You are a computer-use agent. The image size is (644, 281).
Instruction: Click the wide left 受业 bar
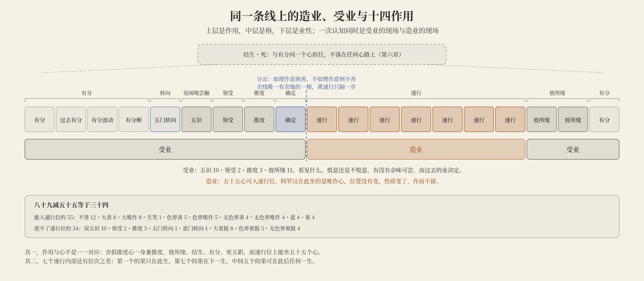pos(165,149)
